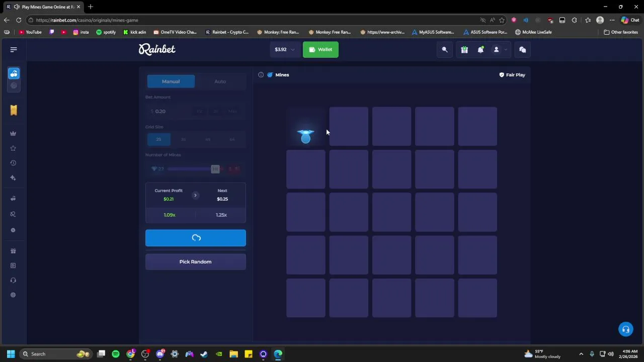Open Windows Start menu

pos(11,354)
